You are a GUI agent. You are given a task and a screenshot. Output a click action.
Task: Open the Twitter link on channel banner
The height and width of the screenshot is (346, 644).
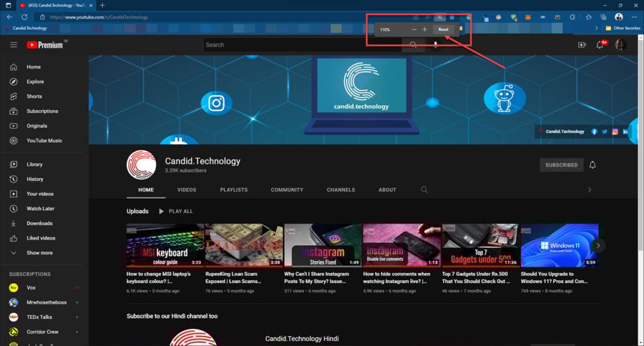(604, 131)
